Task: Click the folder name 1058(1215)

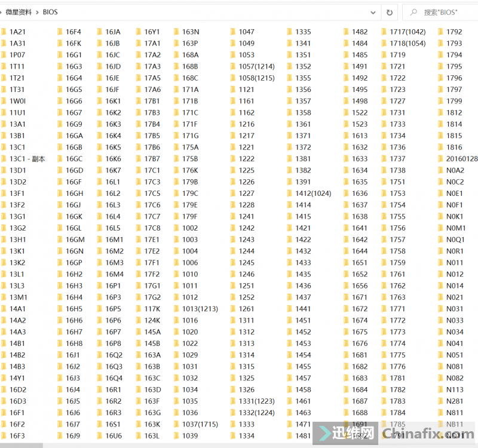Action: click(x=257, y=78)
